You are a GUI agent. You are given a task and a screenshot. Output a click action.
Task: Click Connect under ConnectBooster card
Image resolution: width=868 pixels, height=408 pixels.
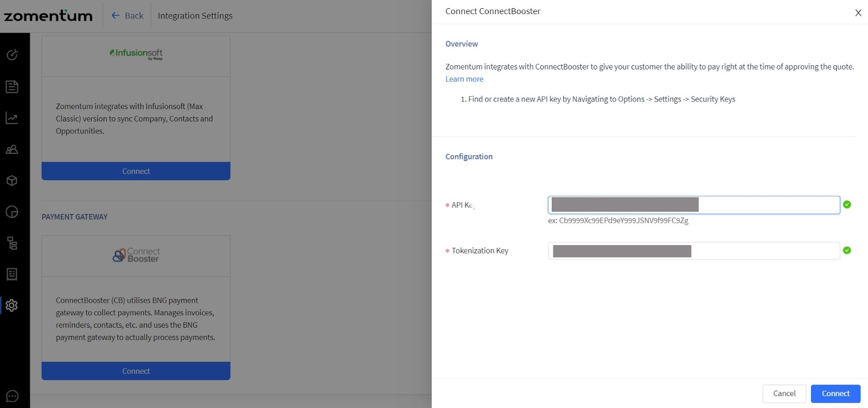click(136, 371)
